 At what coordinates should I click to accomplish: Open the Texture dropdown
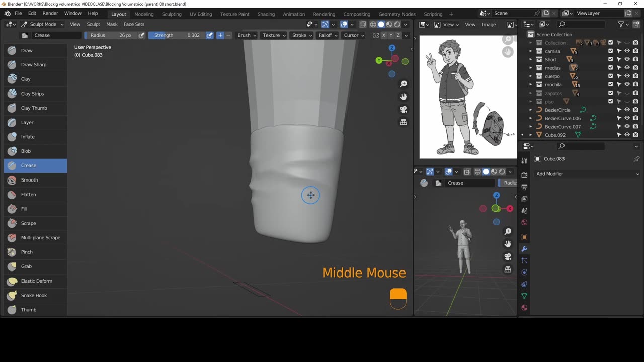click(274, 35)
